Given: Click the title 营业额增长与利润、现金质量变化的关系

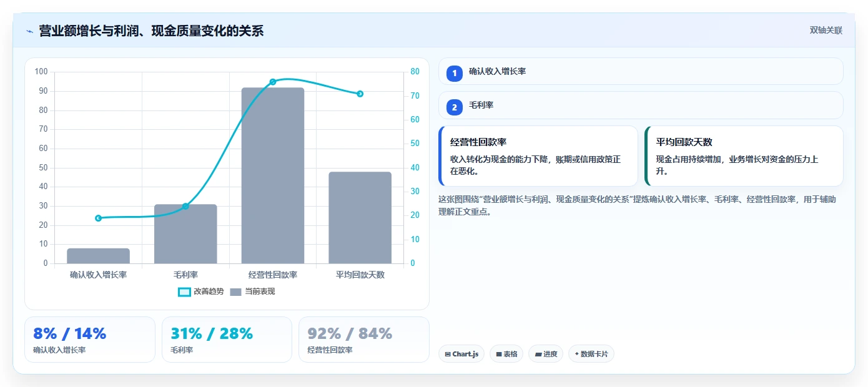Looking at the screenshot, I should 151,31.
